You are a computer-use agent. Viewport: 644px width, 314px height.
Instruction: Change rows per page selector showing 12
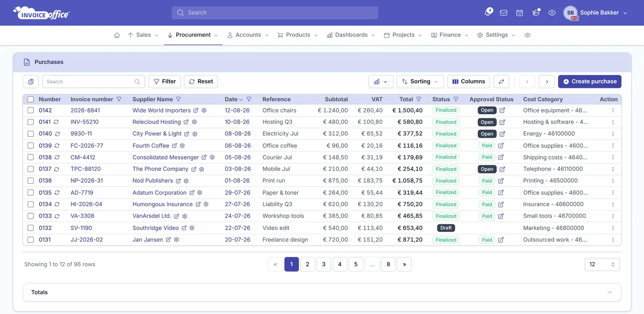[602, 264]
